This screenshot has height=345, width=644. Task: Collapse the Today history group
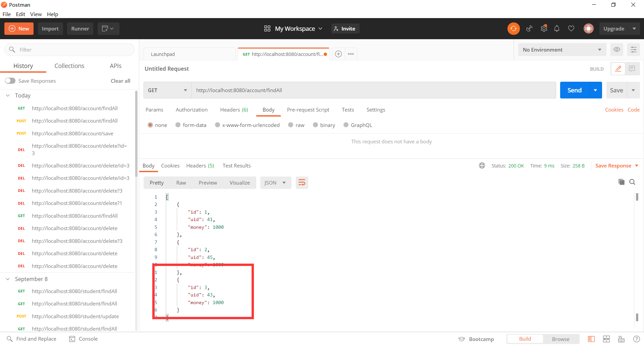[8, 95]
